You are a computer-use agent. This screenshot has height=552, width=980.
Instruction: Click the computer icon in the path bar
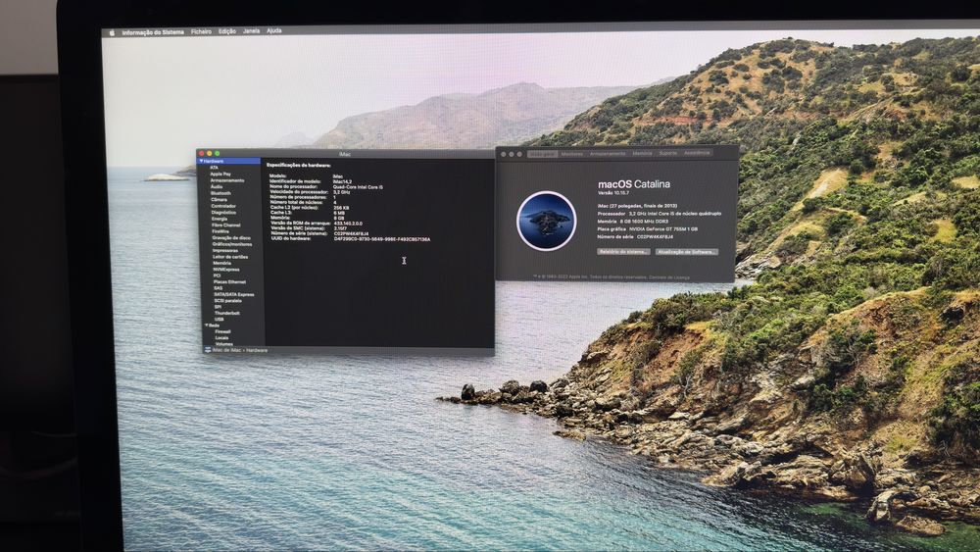click(x=208, y=350)
